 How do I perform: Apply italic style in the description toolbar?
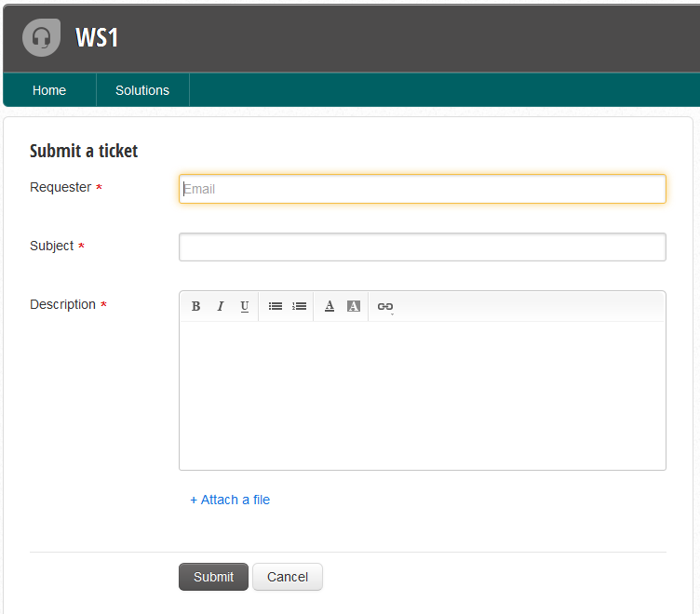221,306
